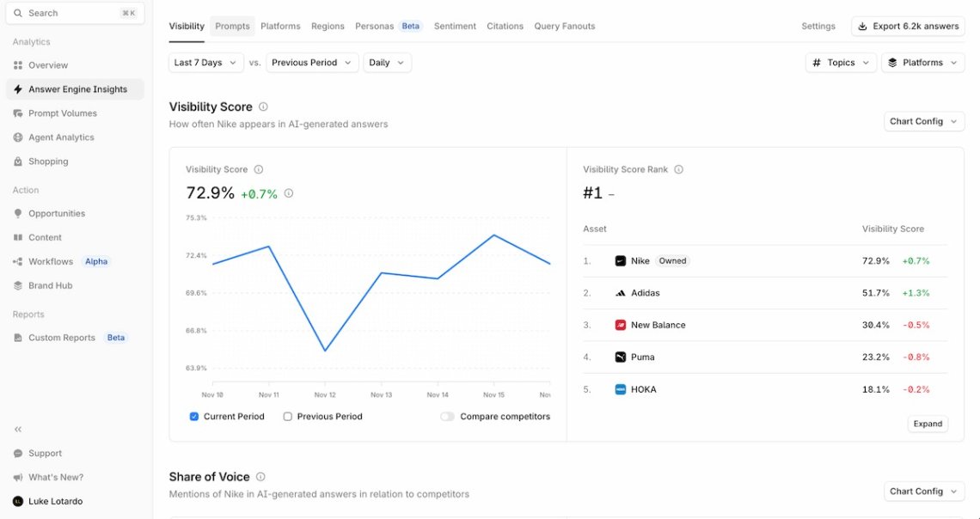Open Opportunities in the sidebar

pyautogui.click(x=75, y=214)
